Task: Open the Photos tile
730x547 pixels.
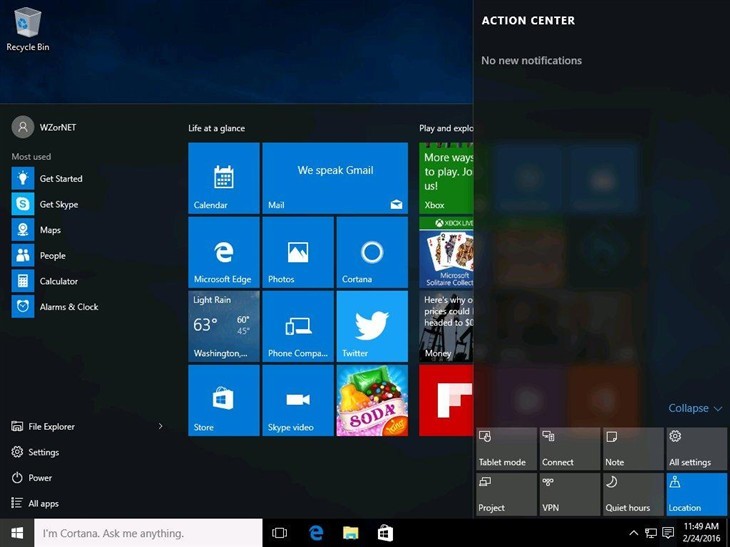Action: coord(298,252)
